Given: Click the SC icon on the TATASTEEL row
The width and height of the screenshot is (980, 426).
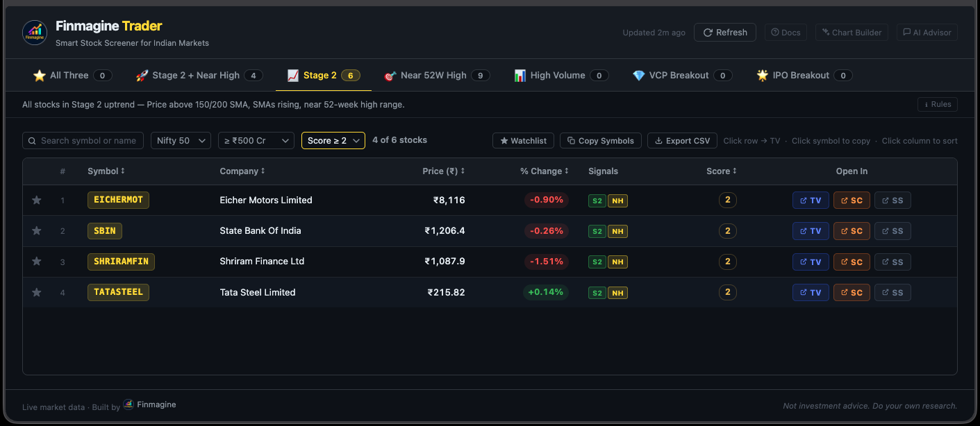Looking at the screenshot, I should coord(852,292).
